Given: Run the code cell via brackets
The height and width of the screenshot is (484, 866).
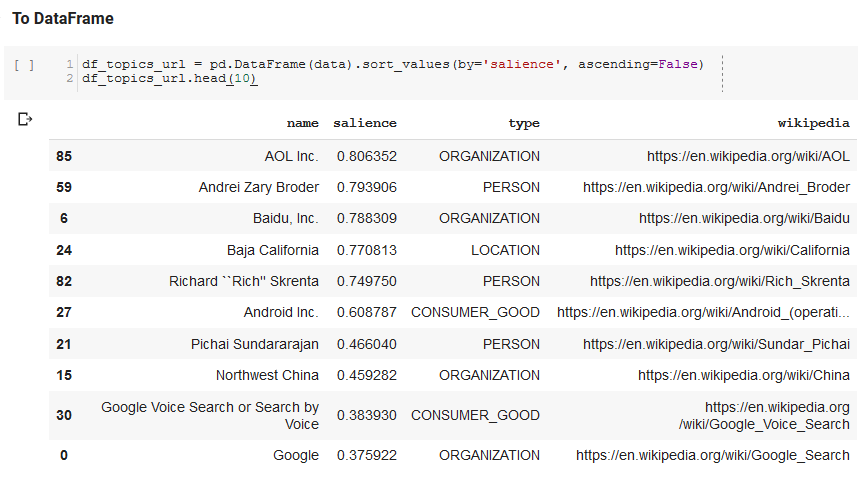Looking at the screenshot, I should point(24,65).
